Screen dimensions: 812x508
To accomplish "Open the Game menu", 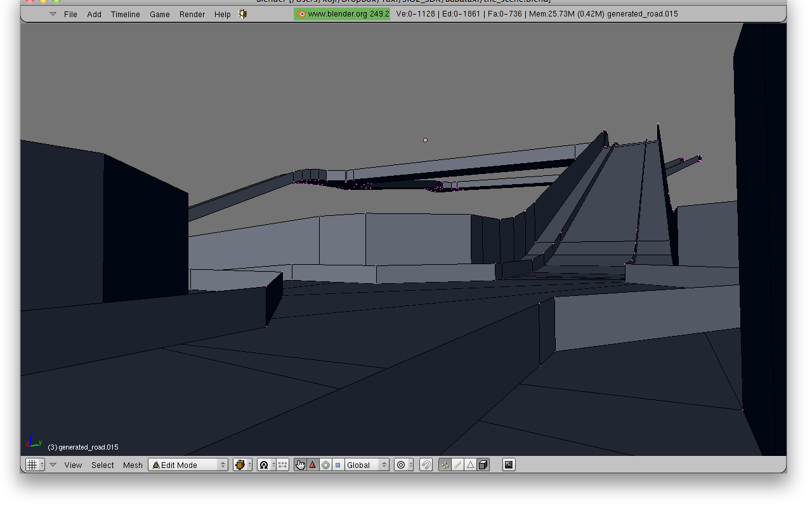I will pos(160,14).
